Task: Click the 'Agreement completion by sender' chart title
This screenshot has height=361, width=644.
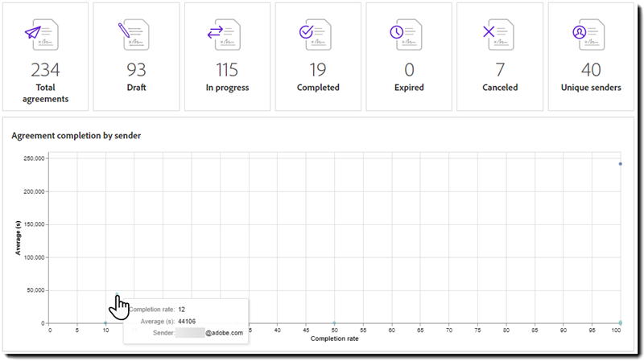Action: (76, 136)
